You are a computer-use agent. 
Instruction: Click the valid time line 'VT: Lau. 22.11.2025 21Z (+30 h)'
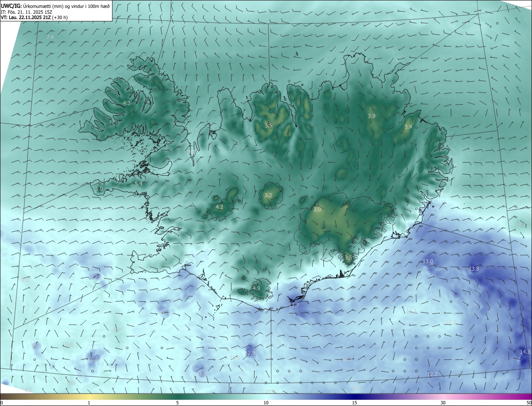click(x=34, y=17)
